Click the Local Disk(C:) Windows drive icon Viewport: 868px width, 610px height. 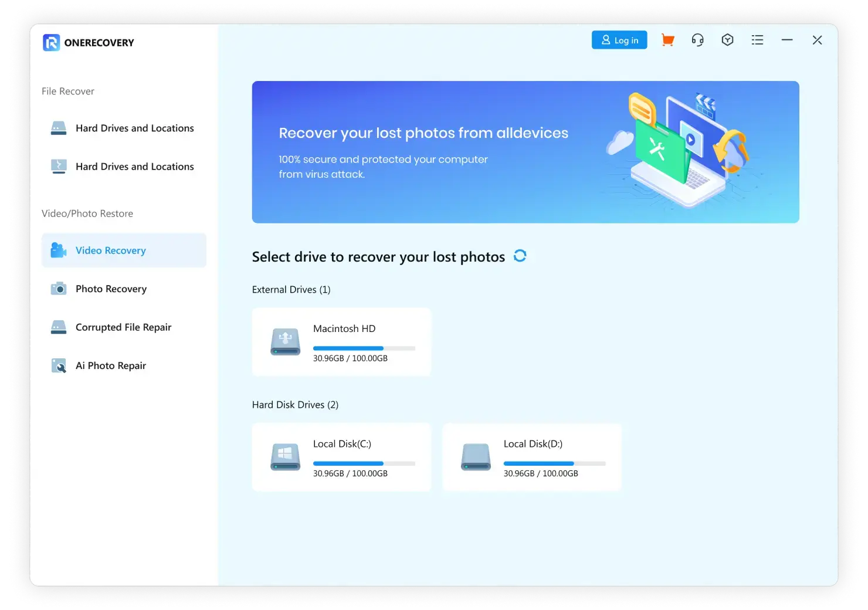tap(285, 457)
